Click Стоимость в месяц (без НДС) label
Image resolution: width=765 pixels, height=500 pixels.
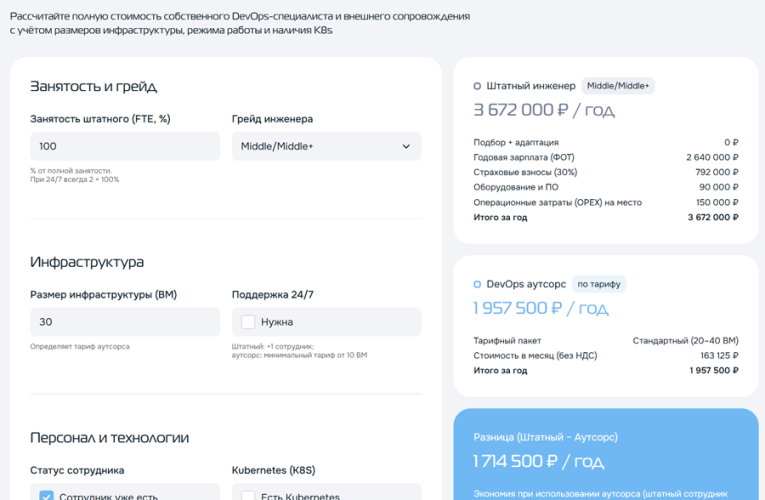point(535,356)
